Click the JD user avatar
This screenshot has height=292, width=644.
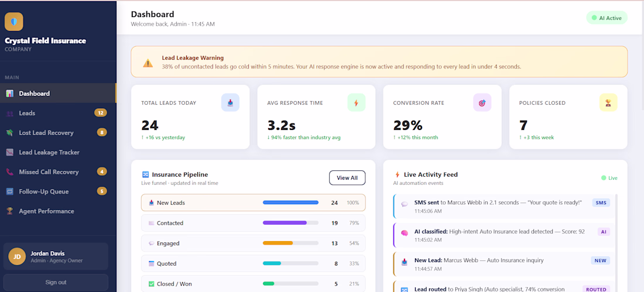pyautogui.click(x=17, y=257)
